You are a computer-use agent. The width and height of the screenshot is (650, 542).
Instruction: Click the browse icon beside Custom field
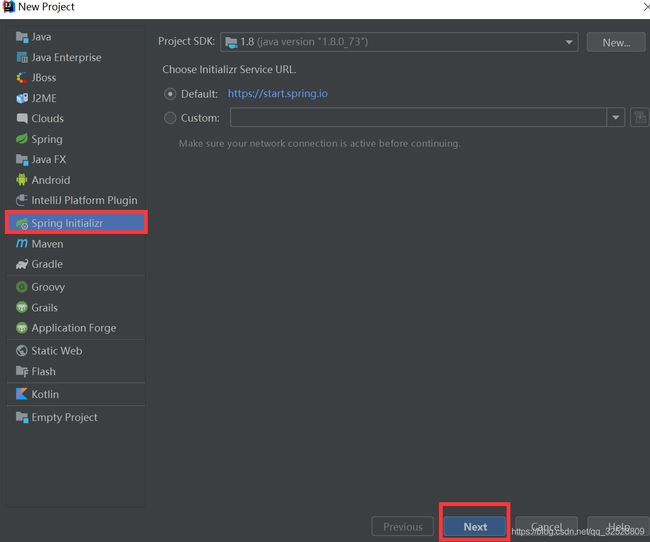click(640, 118)
